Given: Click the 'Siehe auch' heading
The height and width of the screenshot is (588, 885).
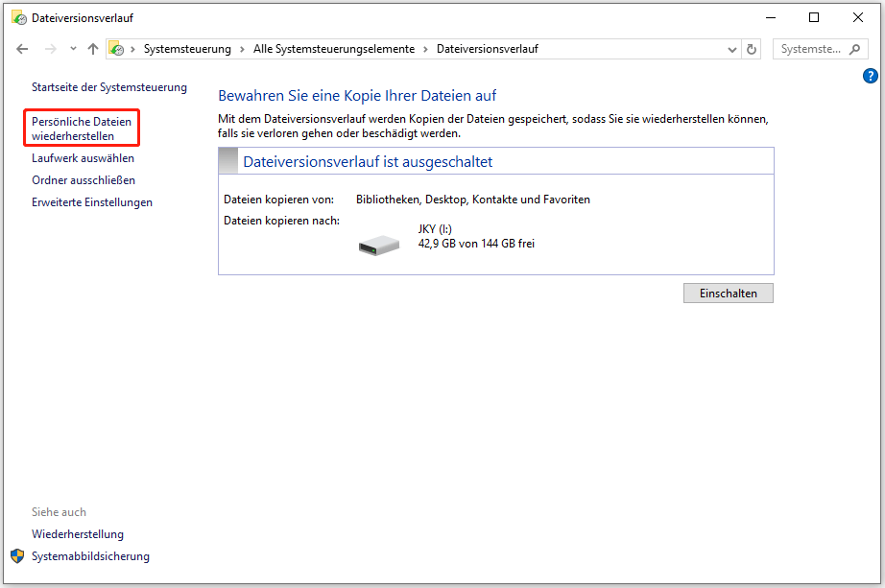Looking at the screenshot, I should [x=59, y=512].
